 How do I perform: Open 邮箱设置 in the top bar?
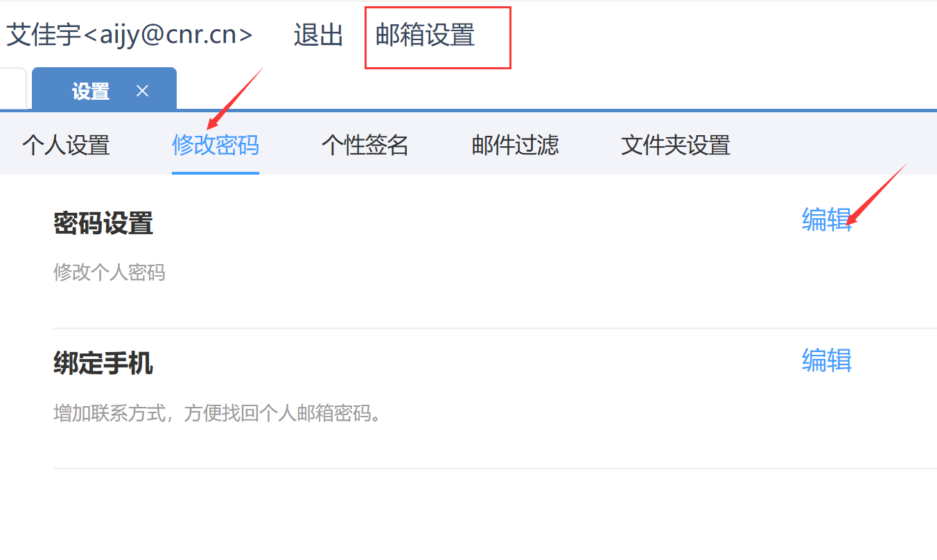[x=425, y=35]
